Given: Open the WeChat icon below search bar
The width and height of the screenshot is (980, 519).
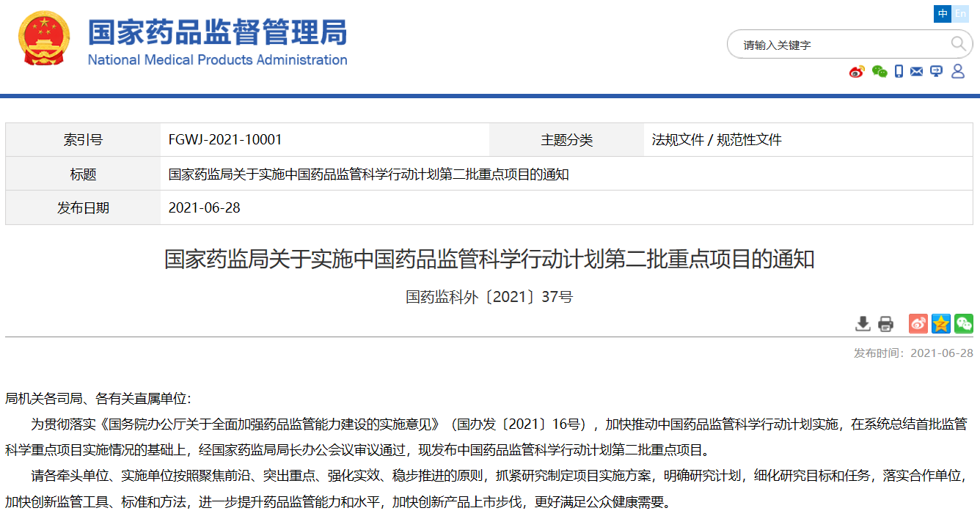Looking at the screenshot, I should point(879,71).
